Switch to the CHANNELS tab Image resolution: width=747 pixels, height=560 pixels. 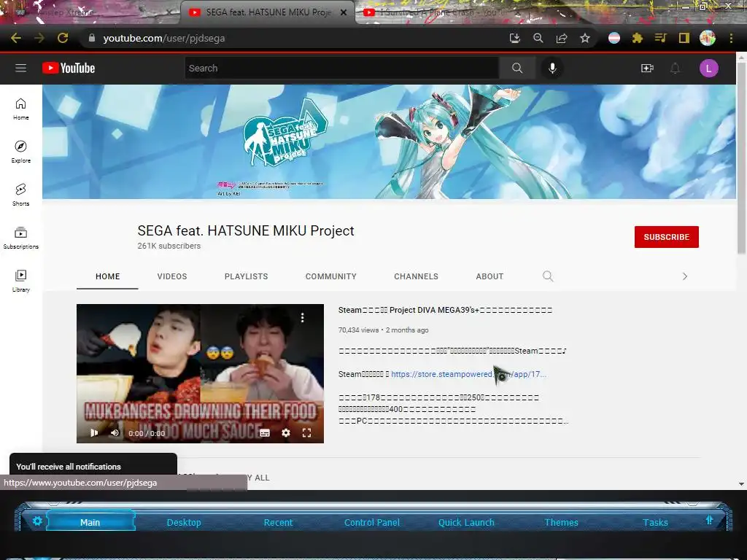pyautogui.click(x=416, y=276)
